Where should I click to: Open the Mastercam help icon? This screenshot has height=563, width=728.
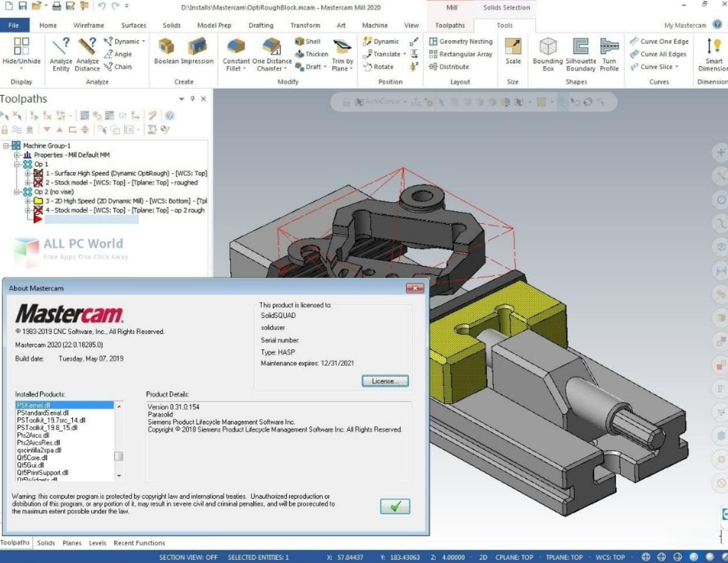pyautogui.click(x=717, y=24)
